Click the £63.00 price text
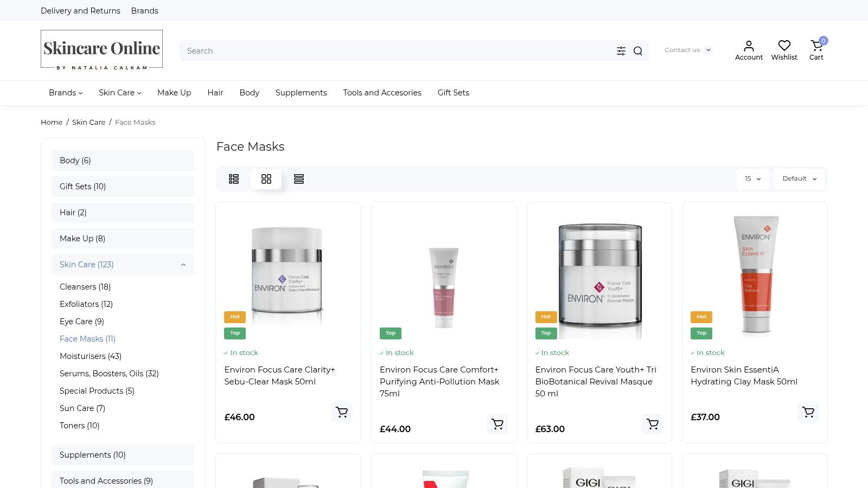The height and width of the screenshot is (488, 868). click(x=550, y=429)
